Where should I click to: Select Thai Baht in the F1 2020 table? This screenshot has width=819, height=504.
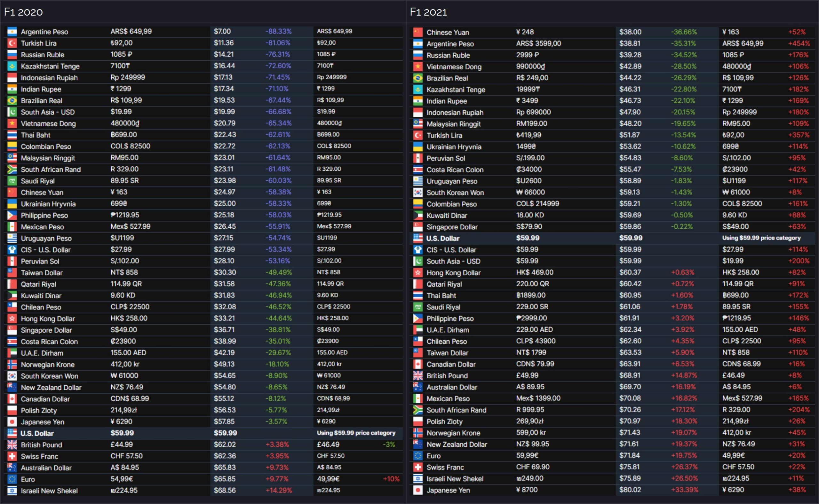(x=35, y=135)
